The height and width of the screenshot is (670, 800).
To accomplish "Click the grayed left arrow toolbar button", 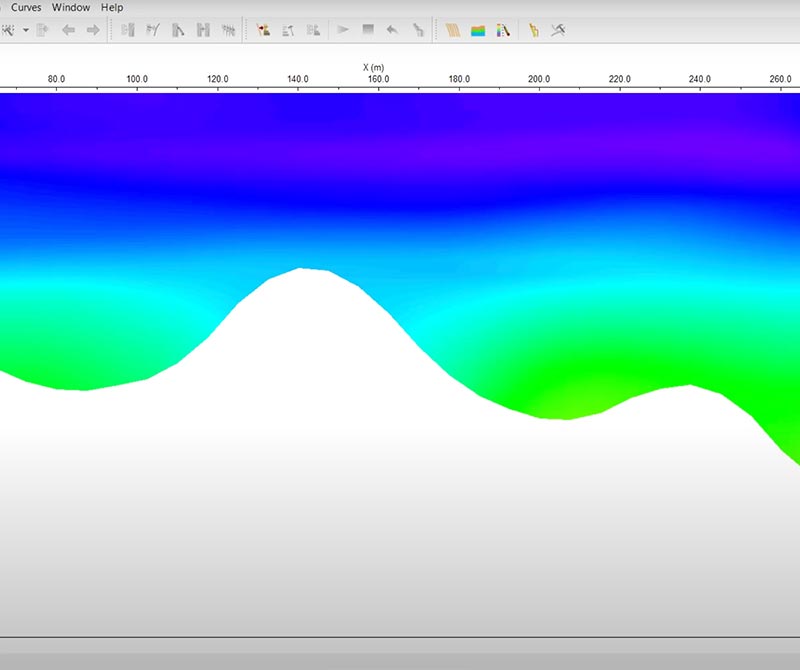I will (68, 30).
